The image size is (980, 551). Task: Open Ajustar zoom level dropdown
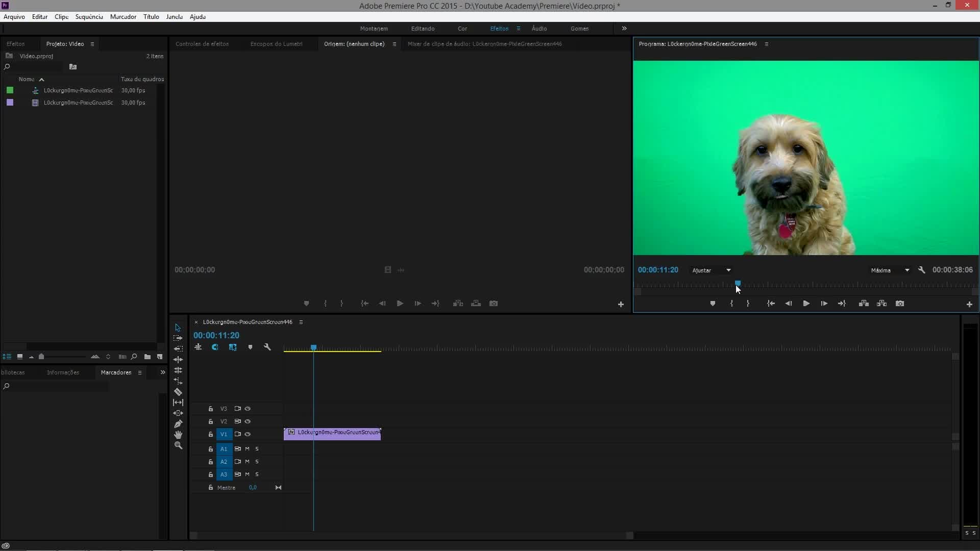coord(712,270)
